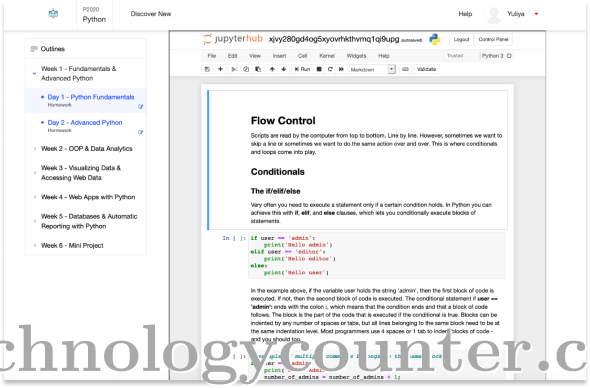Cut selected cell with scissors icon
This screenshot has height=388, width=590.
tap(234, 69)
